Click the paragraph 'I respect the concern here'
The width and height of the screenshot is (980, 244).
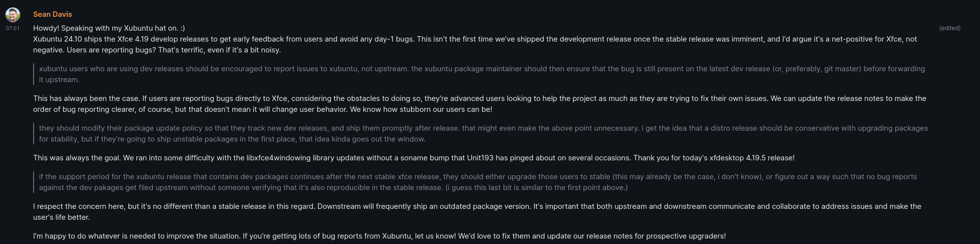tap(477, 212)
